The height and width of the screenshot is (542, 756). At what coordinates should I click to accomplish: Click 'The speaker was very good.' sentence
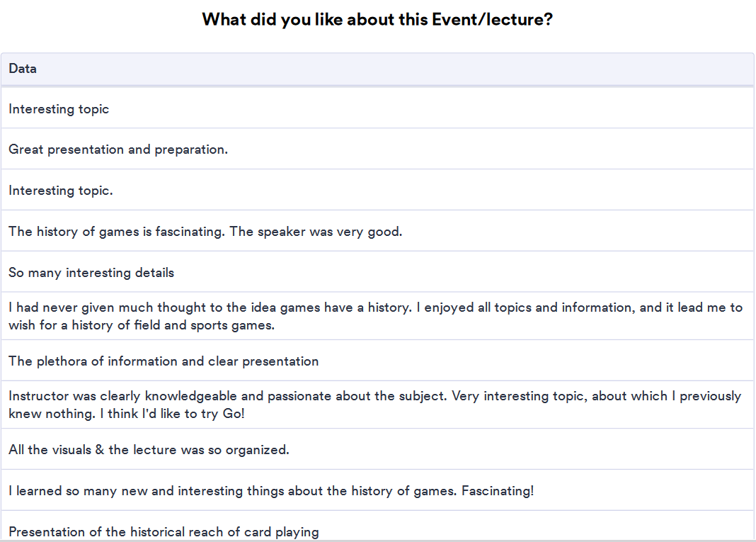(x=316, y=232)
